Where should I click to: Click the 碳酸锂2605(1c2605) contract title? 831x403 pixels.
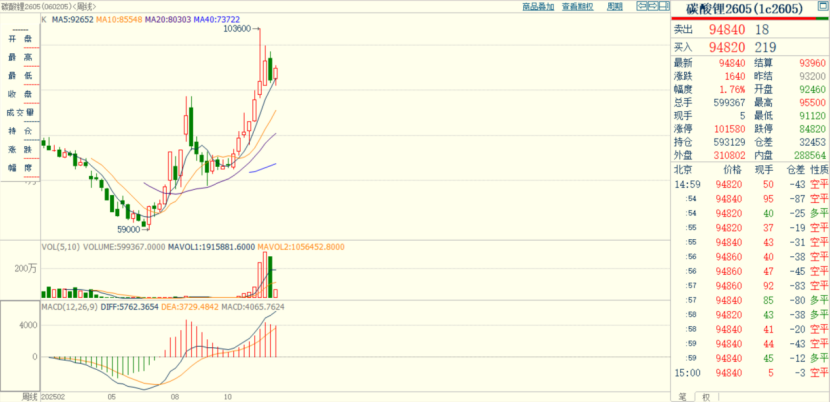click(x=745, y=8)
